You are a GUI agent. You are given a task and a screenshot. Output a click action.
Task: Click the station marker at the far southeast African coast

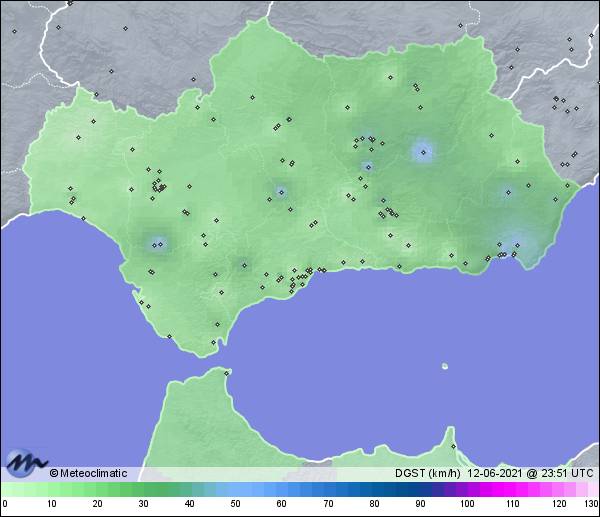453,446
